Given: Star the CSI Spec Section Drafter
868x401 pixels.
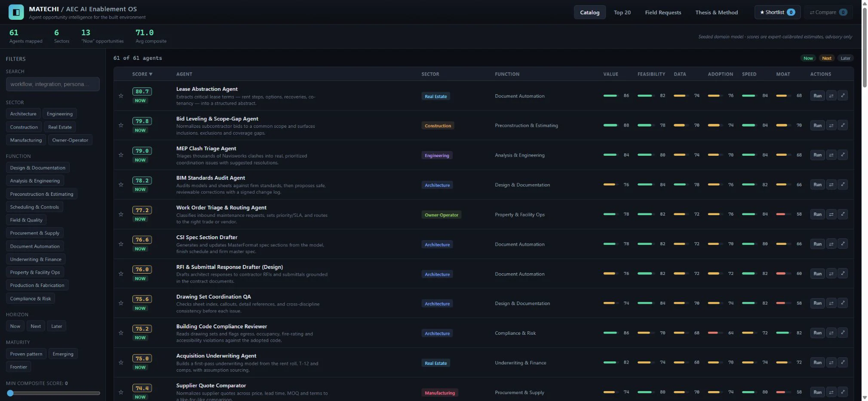Looking at the screenshot, I should [121, 244].
